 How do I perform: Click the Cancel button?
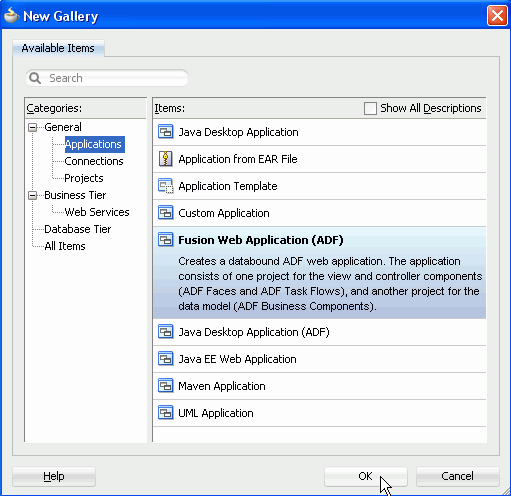click(457, 476)
